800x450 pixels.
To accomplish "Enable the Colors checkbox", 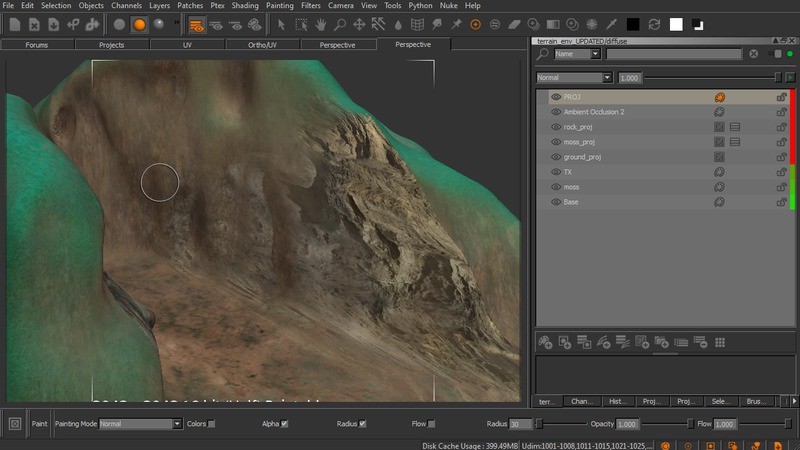I will 211,424.
